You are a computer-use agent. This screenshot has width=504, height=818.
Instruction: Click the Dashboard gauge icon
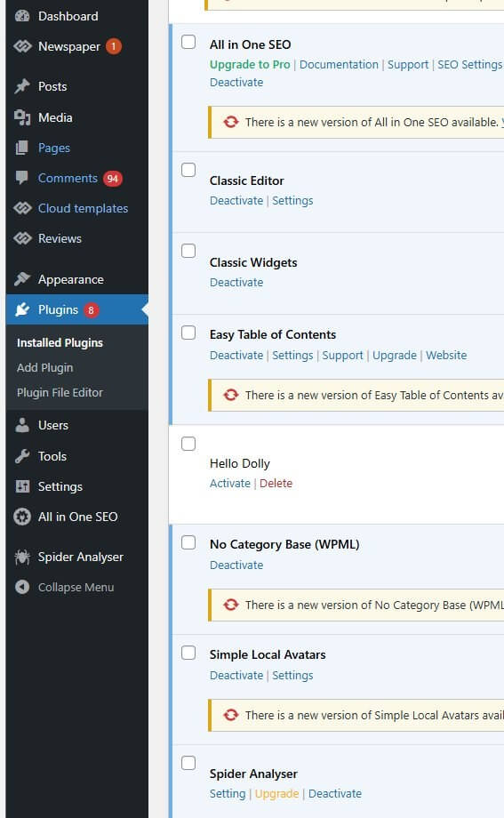[22, 16]
